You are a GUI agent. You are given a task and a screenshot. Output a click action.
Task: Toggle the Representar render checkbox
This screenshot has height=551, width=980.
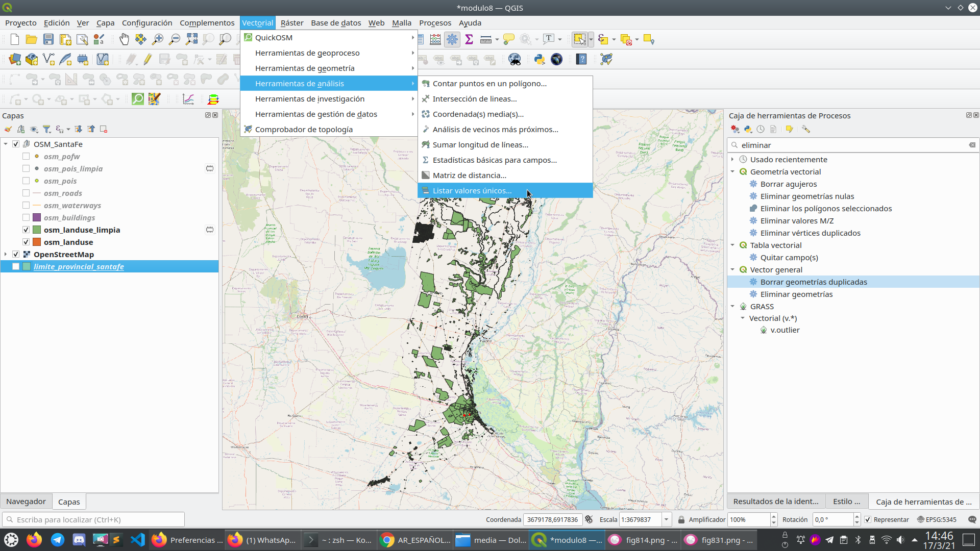coord(868,519)
